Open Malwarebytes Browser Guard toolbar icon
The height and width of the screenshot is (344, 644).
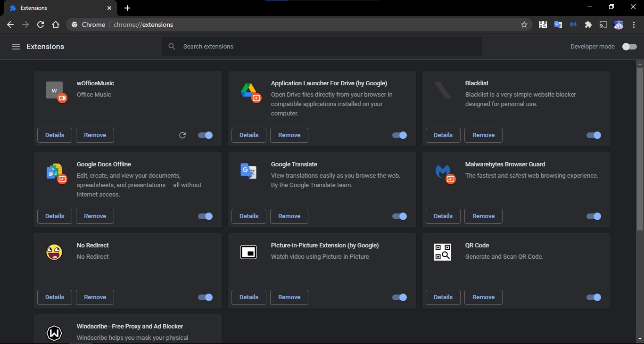tap(573, 25)
